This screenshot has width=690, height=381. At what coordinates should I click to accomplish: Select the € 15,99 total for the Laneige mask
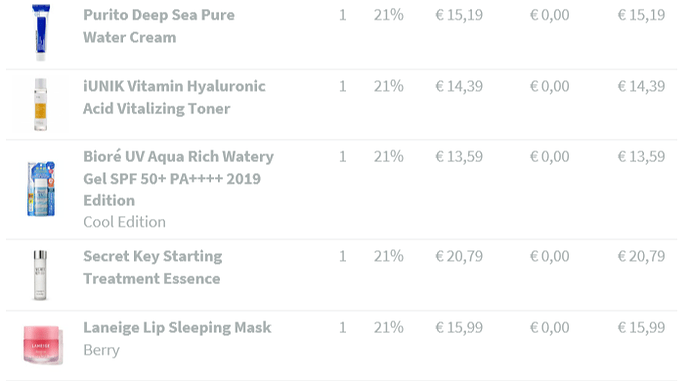click(641, 327)
